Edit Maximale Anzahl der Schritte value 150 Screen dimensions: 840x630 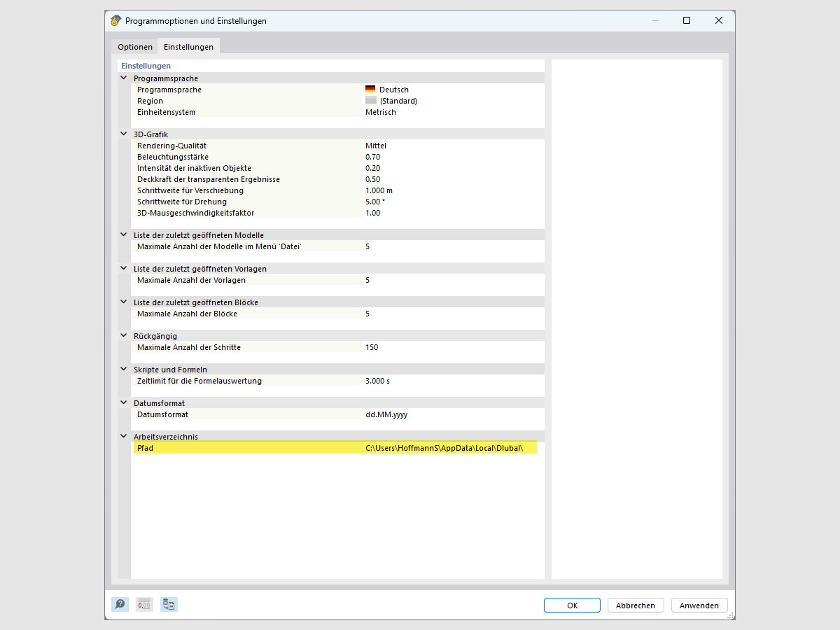[372, 346]
